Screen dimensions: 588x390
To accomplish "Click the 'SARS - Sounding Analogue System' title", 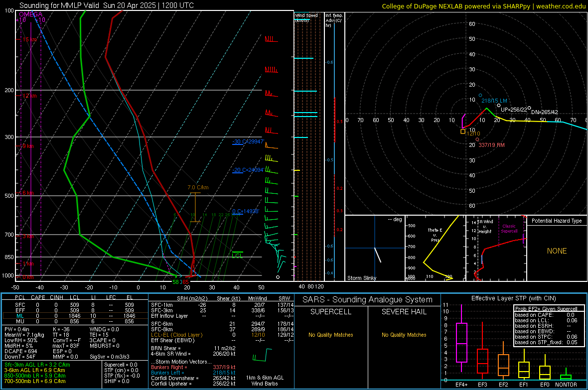I will 368,299.
